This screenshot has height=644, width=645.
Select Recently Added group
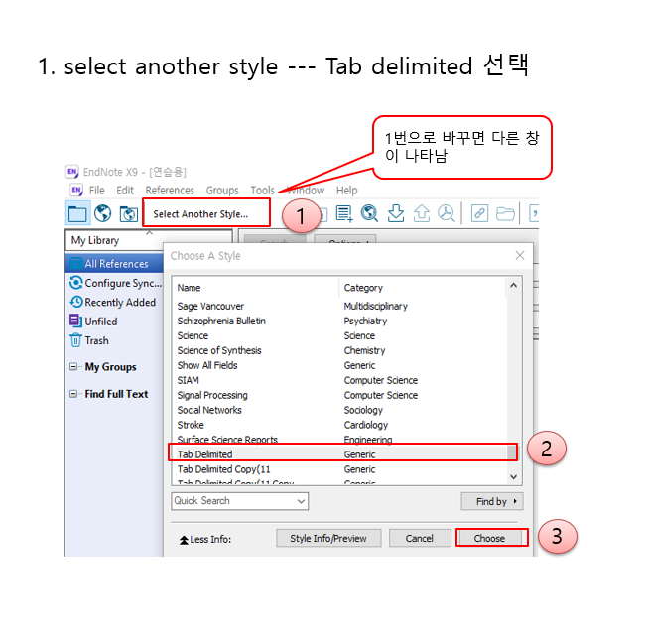pyautogui.click(x=120, y=302)
